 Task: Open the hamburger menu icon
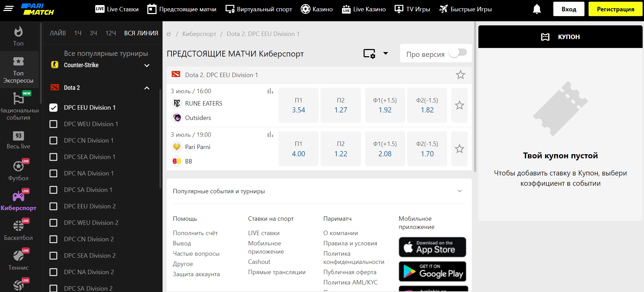(x=9, y=8)
